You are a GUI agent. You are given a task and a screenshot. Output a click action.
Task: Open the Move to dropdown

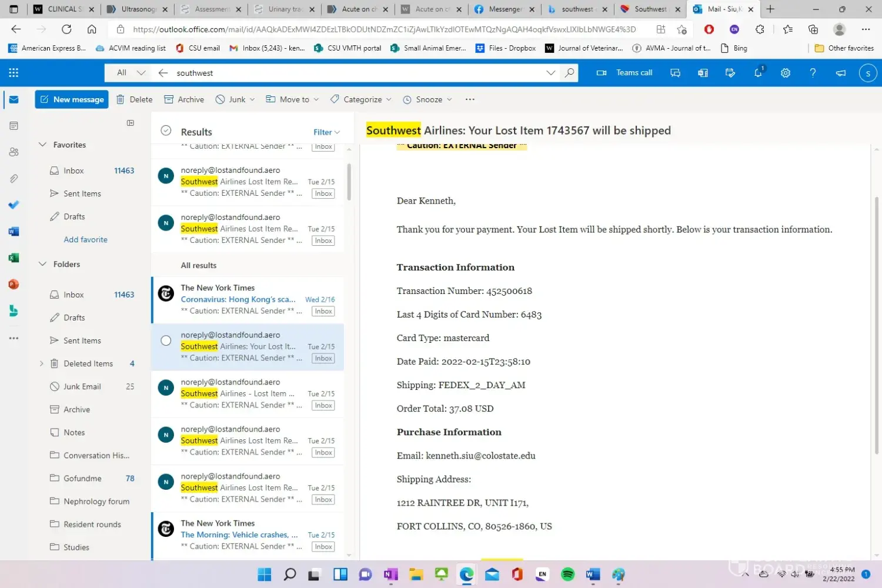(x=292, y=99)
